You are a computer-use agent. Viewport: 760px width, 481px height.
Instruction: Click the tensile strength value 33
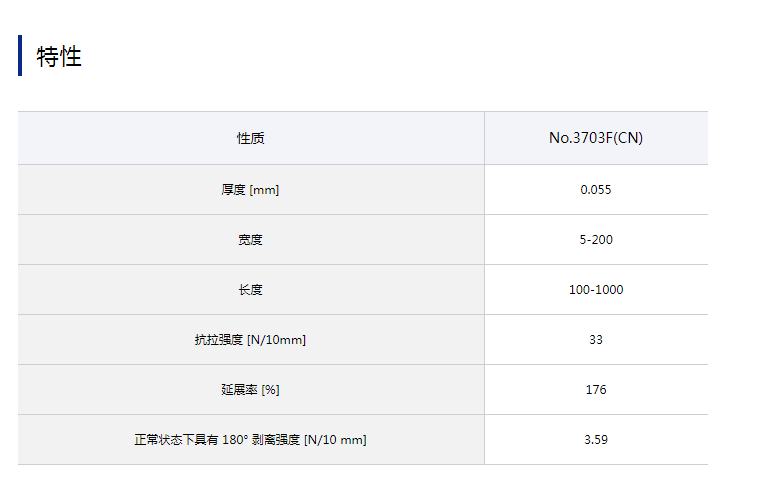(596, 340)
